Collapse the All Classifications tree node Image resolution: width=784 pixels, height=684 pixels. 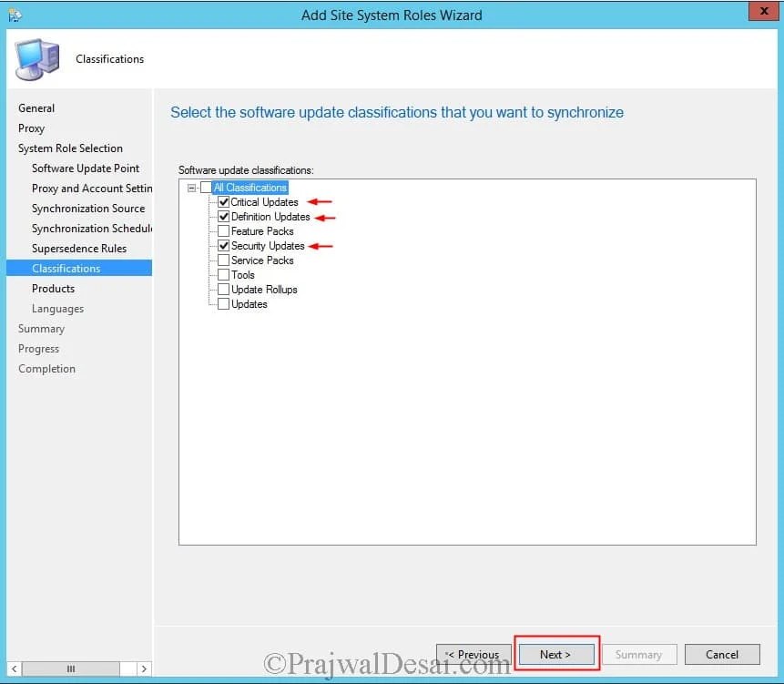pyautogui.click(x=191, y=187)
